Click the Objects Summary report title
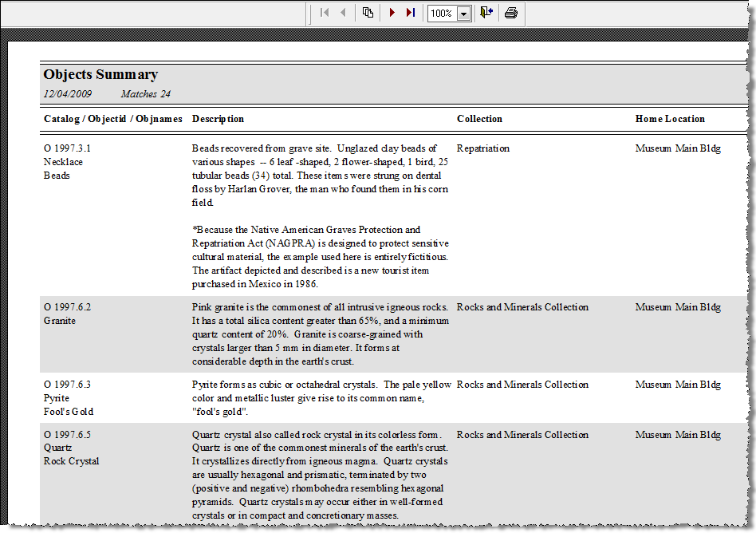756x533 pixels. click(x=100, y=74)
